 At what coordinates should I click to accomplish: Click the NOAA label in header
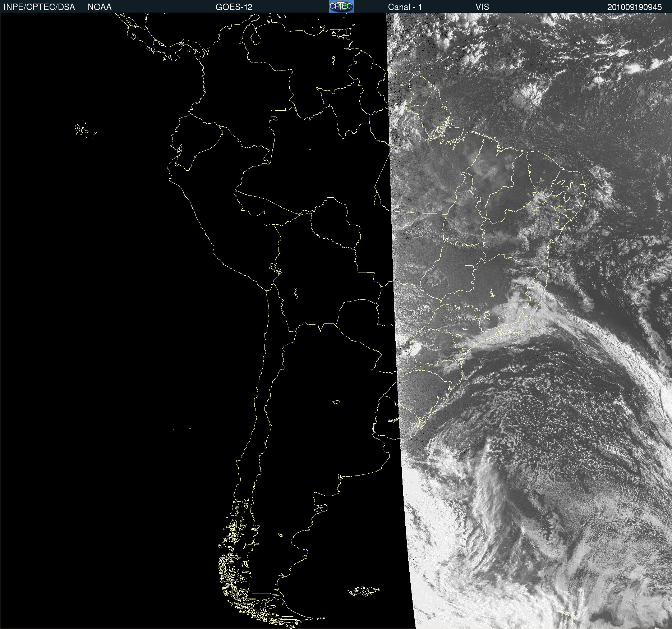click(x=100, y=7)
